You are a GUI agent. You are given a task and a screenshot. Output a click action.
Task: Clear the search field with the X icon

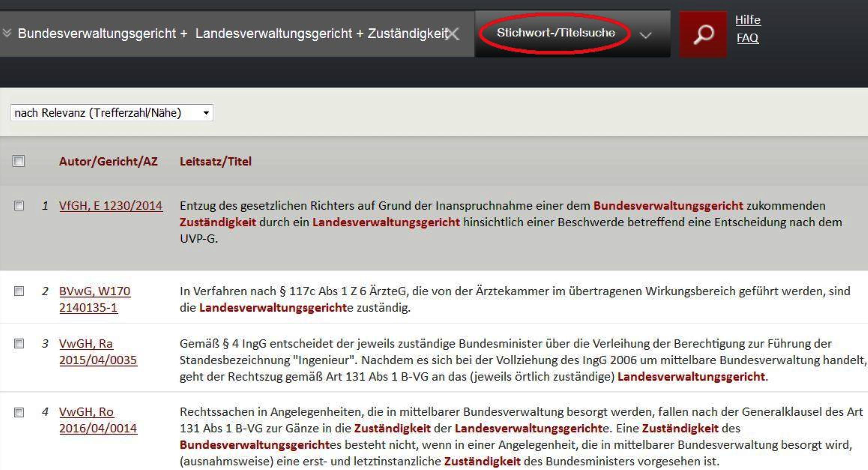point(453,34)
